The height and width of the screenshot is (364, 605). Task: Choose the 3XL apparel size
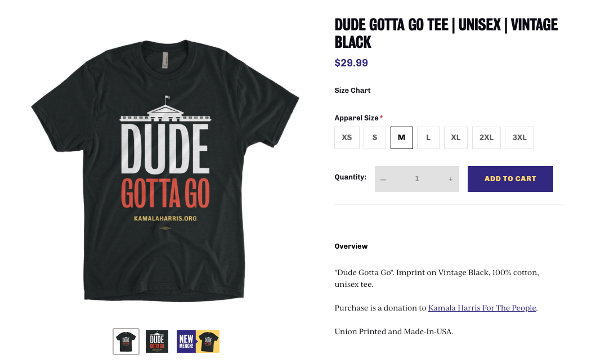coord(519,137)
